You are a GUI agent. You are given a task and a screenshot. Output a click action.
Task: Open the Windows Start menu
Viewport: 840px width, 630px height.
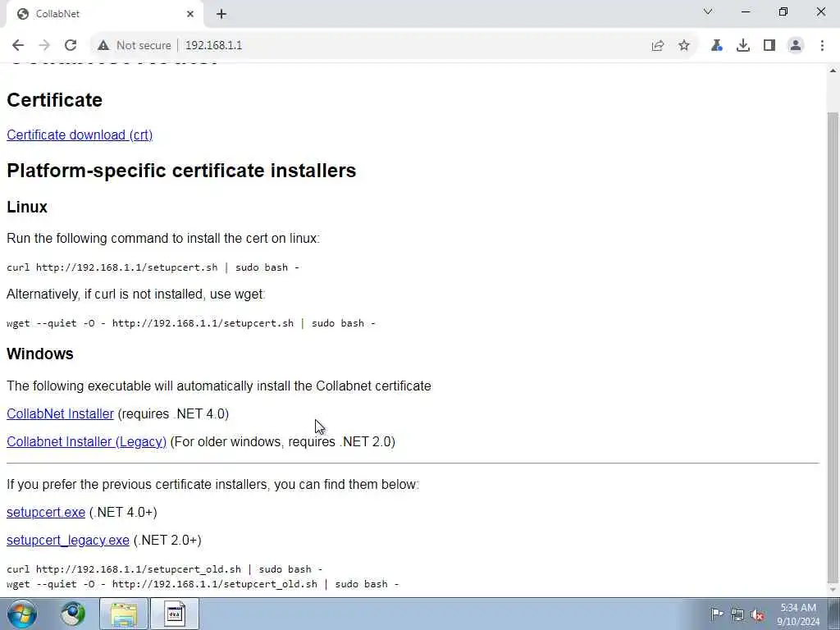[x=22, y=614]
